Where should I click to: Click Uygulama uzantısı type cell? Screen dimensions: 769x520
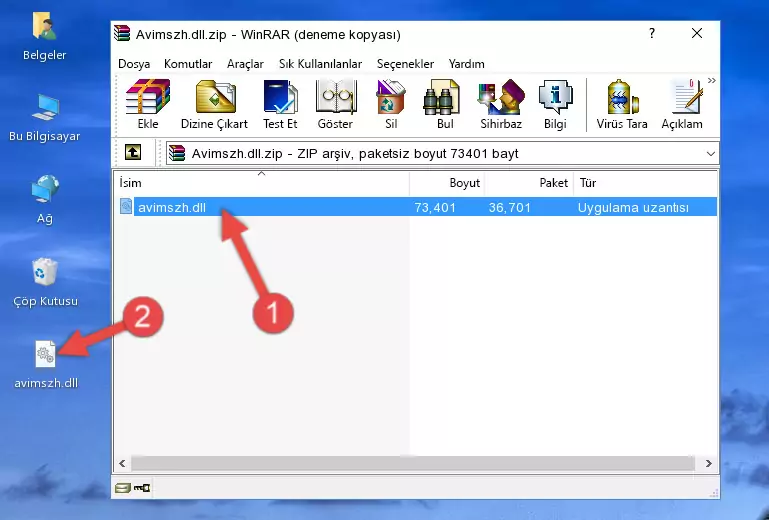coord(633,208)
